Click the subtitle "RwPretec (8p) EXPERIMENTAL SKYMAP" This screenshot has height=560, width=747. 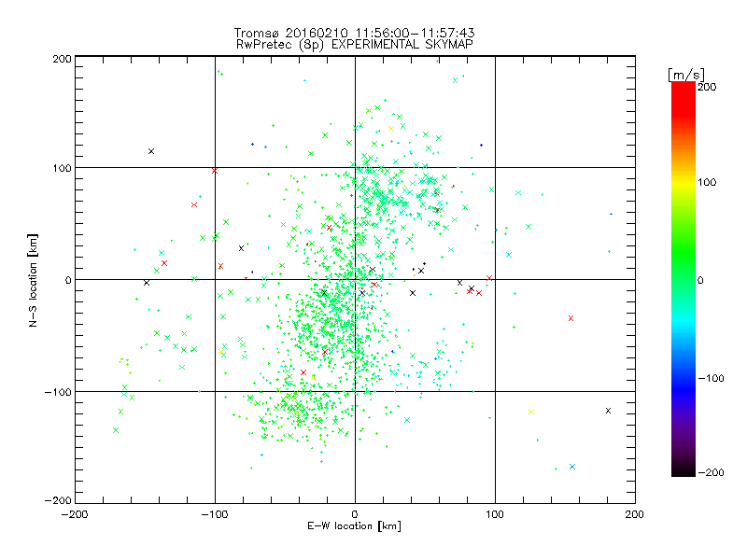tap(355, 44)
